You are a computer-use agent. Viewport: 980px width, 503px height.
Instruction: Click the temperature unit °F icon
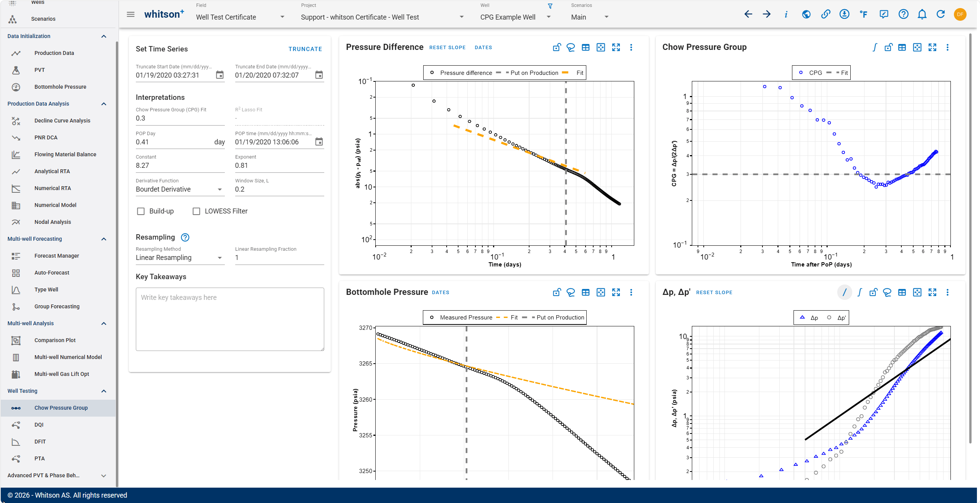coord(863,15)
